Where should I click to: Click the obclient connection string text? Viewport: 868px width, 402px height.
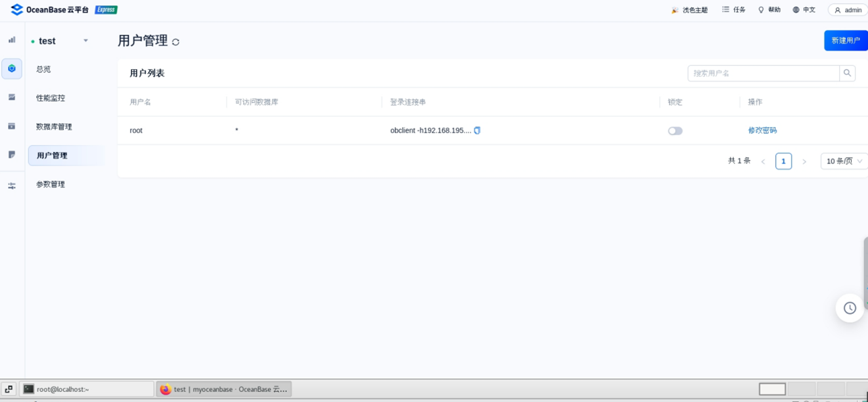pyautogui.click(x=430, y=130)
